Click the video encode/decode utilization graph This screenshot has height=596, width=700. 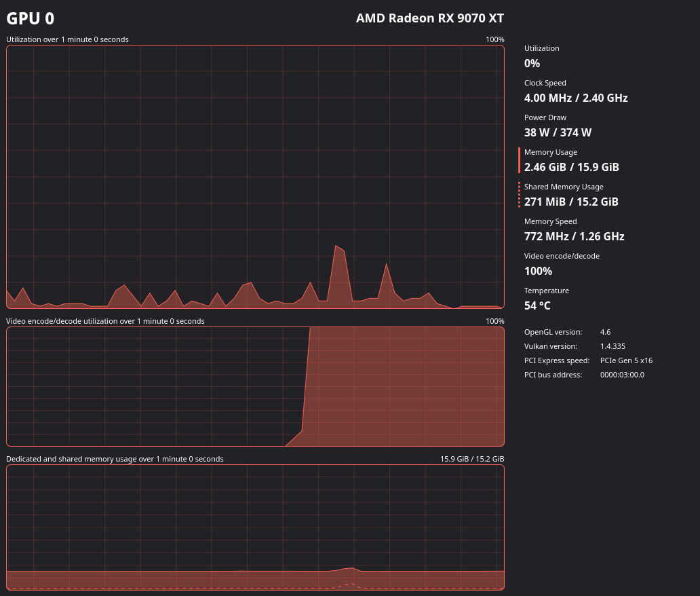tap(255, 386)
